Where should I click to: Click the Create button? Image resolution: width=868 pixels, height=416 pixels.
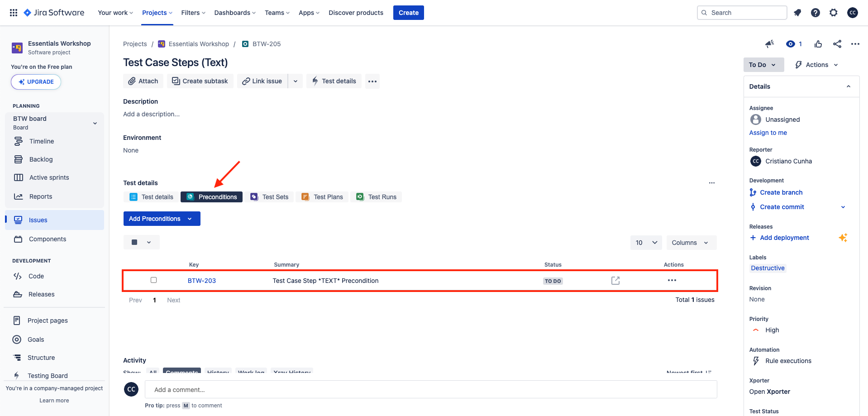(409, 13)
